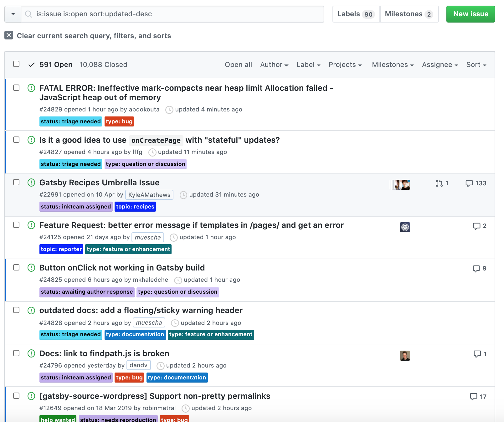
Task: Click assignee avatar on Feature Request issue
Action: tap(405, 227)
